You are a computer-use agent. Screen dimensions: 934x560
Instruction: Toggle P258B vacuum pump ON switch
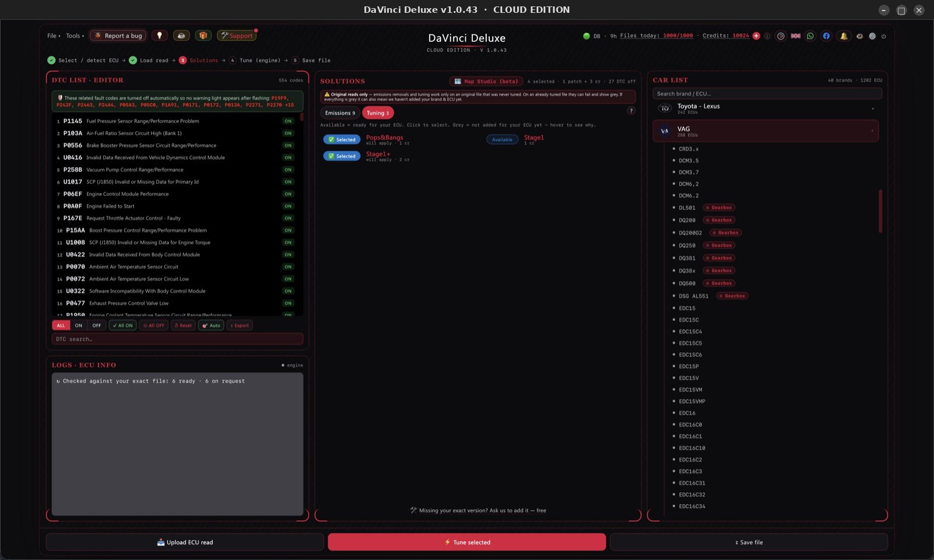[288, 170]
